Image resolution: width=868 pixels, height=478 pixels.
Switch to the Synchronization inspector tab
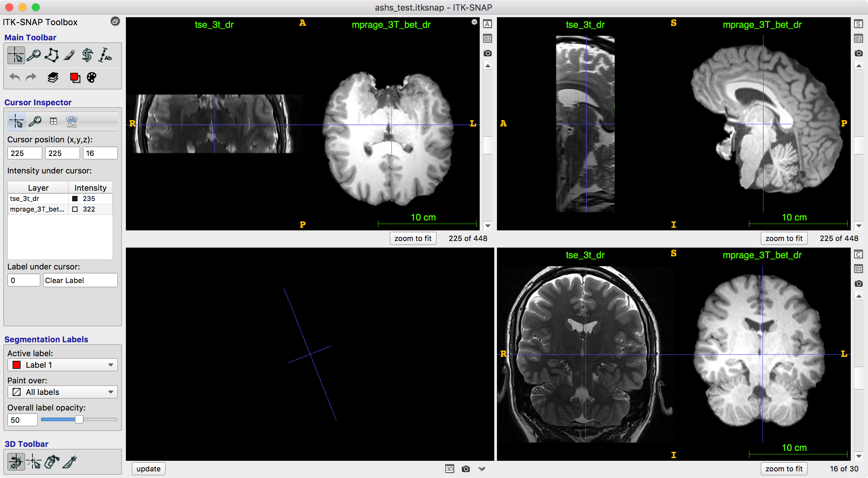(72, 121)
